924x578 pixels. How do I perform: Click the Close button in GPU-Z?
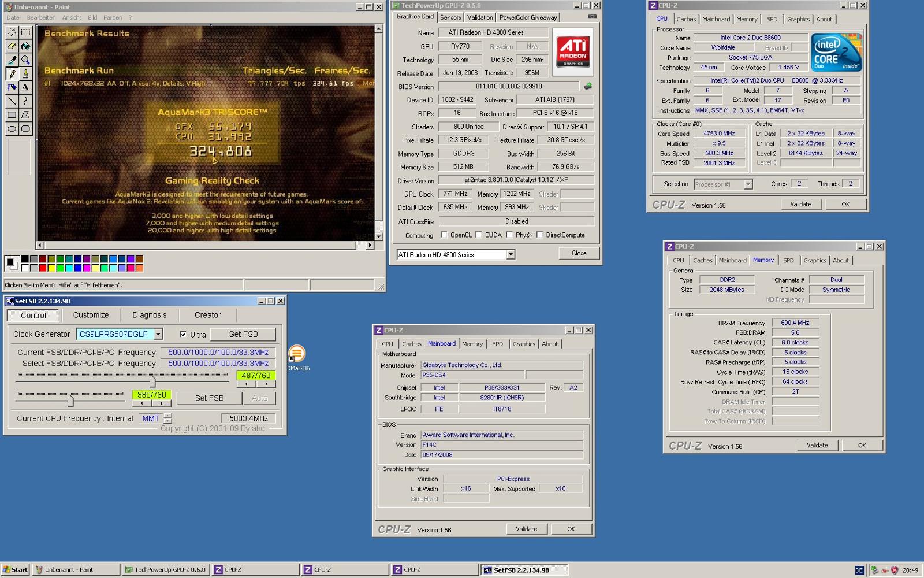(579, 253)
